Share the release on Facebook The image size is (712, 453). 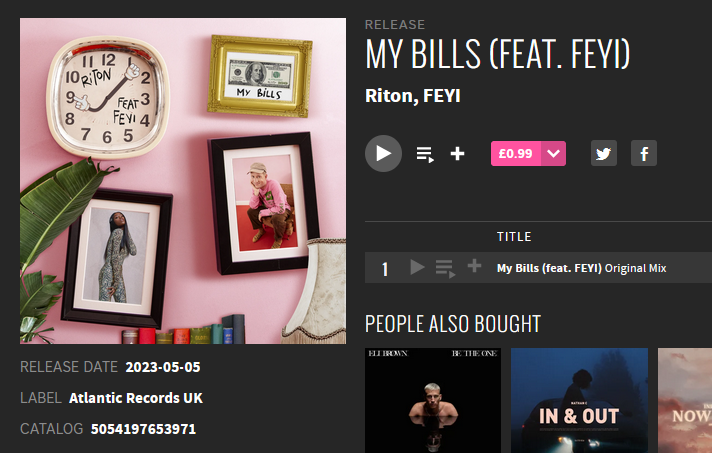click(643, 153)
